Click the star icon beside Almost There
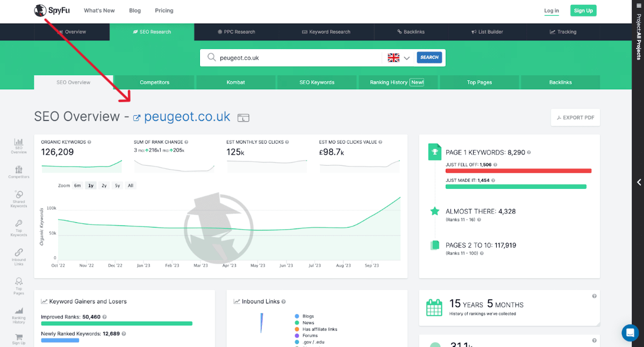Viewport: 644px width, 347px height. [x=434, y=211]
